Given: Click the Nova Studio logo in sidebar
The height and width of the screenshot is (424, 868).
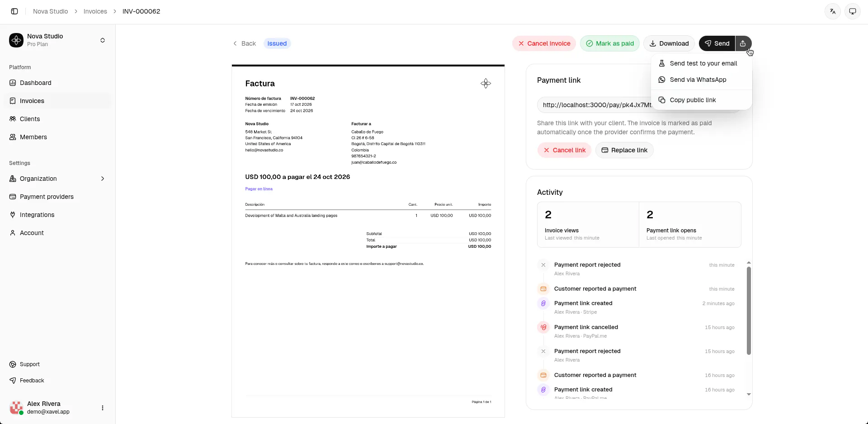Looking at the screenshot, I should click(x=16, y=40).
